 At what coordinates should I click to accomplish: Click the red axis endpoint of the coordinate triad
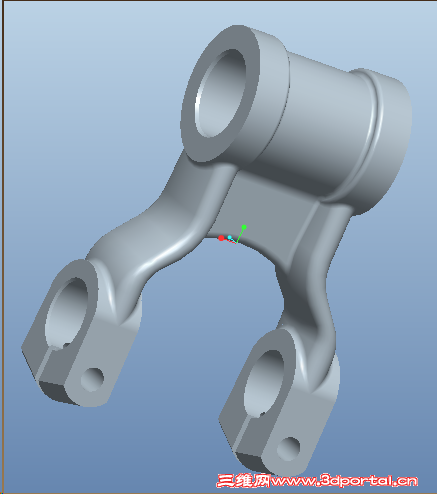[x=221, y=238]
